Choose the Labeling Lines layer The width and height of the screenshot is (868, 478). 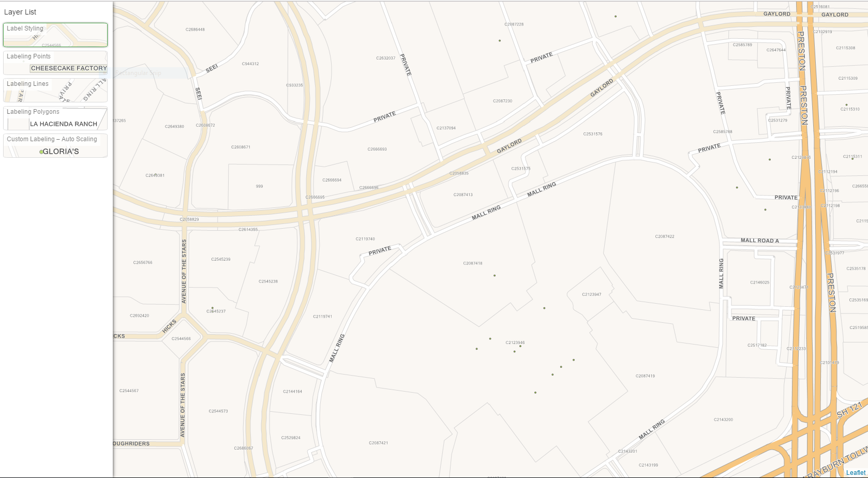pos(55,90)
